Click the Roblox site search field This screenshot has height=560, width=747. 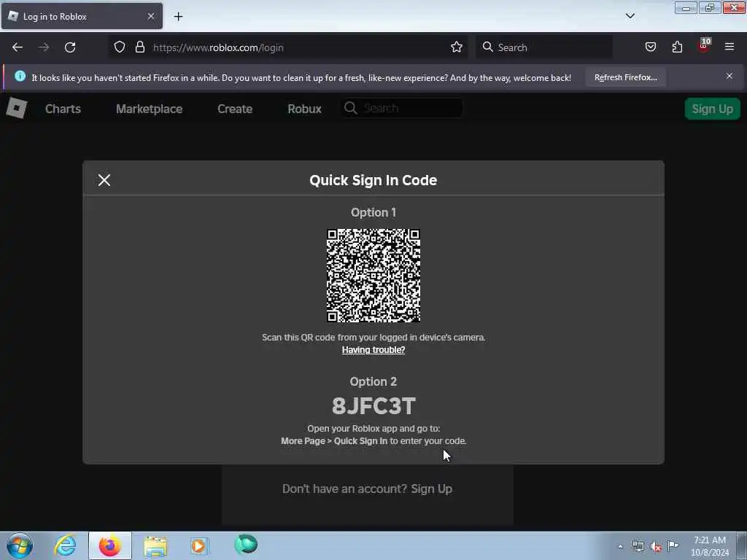[x=401, y=108]
